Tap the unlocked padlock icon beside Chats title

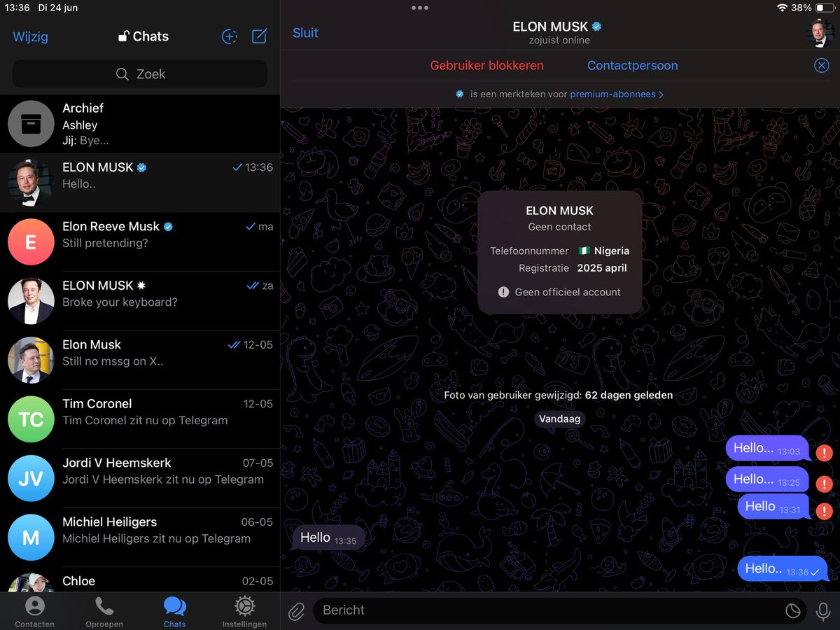[x=124, y=36]
